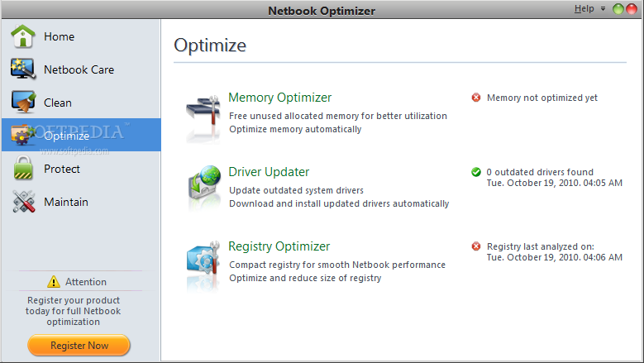Image resolution: width=644 pixels, height=363 pixels.
Task: Click the Home house icon
Action: coord(23,36)
